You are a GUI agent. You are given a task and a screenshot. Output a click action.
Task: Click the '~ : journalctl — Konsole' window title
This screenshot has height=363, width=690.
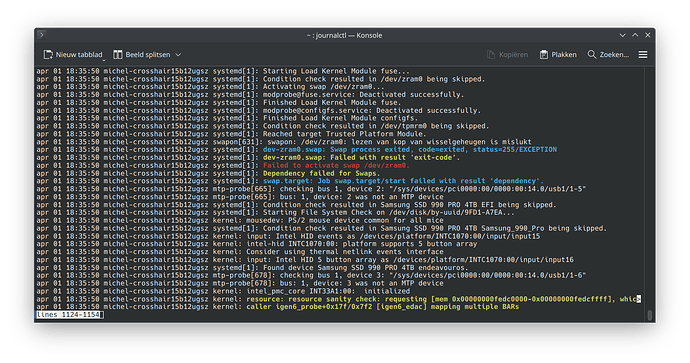click(x=344, y=35)
